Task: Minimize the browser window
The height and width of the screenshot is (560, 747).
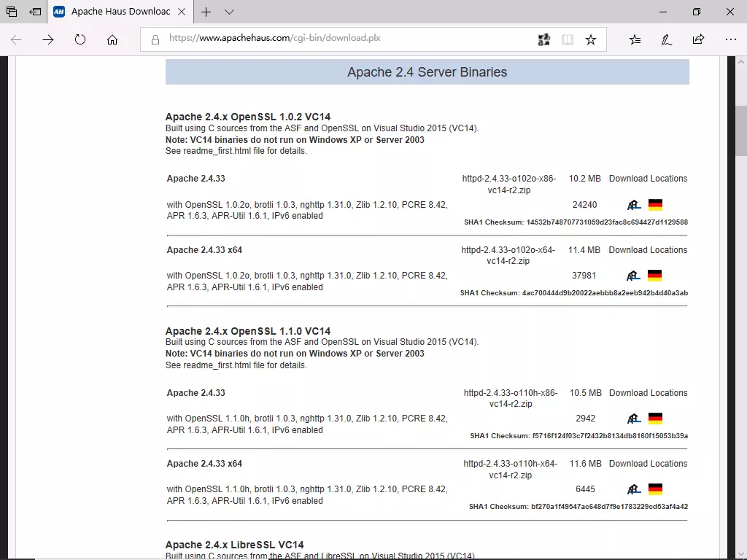Action: (662, 12)
